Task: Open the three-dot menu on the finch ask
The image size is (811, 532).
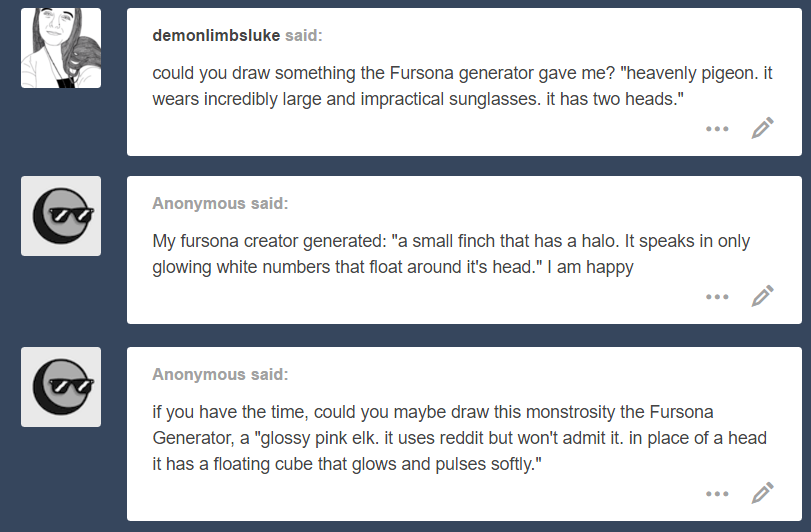Action: (717, 296)
